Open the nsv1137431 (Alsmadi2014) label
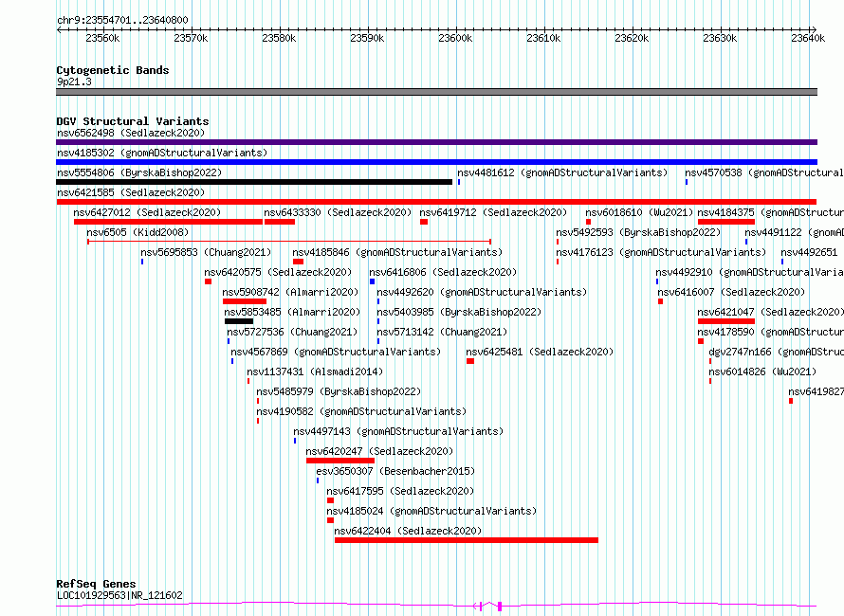The height and width of the screenshot is (616, 844). 315,371
